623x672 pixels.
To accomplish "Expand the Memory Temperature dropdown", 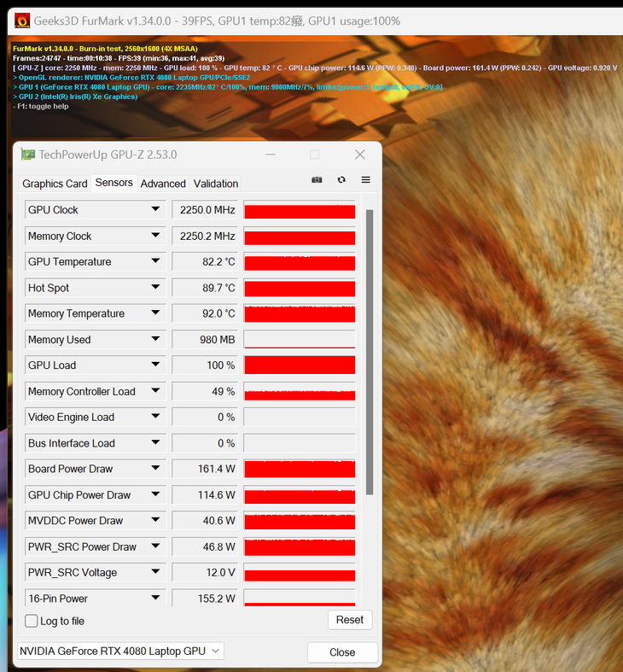I will 155,313.
